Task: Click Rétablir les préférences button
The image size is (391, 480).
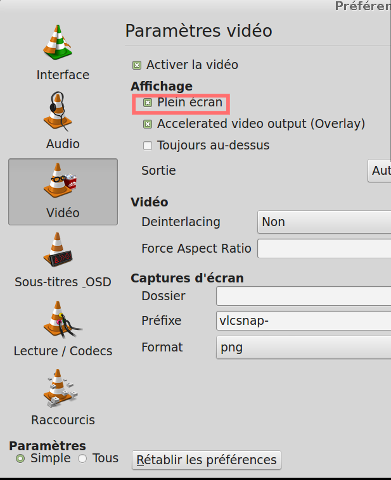Action: [207, 460]
